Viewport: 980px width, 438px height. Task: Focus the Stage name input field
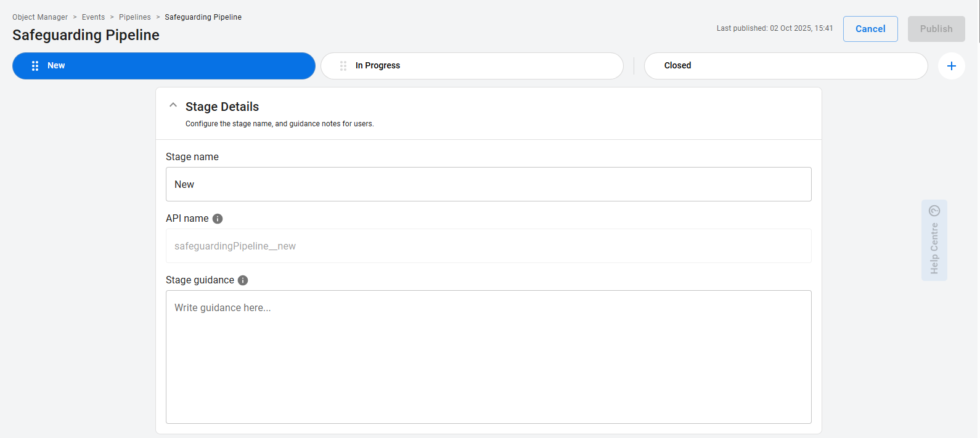coord(488,184)
